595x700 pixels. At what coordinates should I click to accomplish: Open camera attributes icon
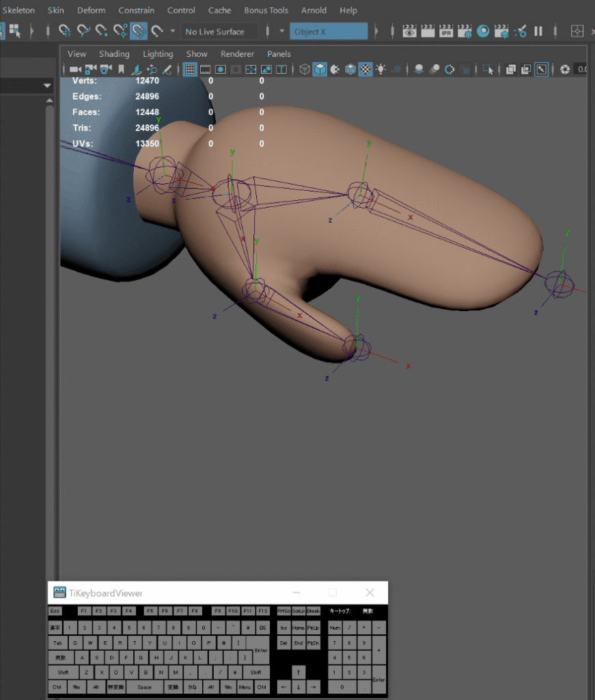[x=106, y=69]
